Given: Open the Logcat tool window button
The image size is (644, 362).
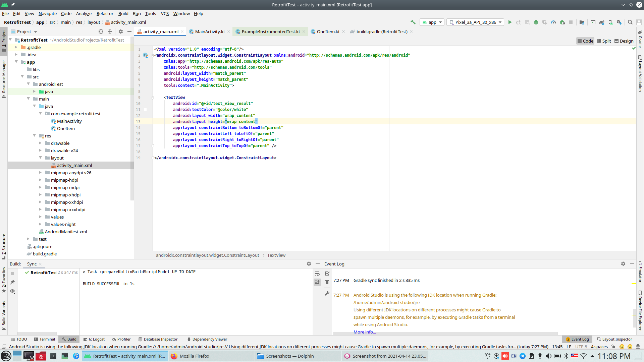Looking at the screenshot, I should (94, 339).
